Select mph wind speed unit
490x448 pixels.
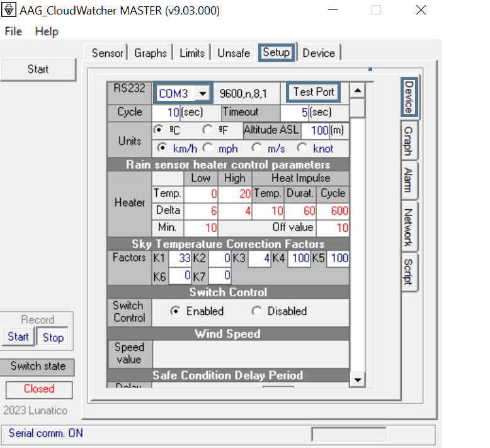point(207,147)
